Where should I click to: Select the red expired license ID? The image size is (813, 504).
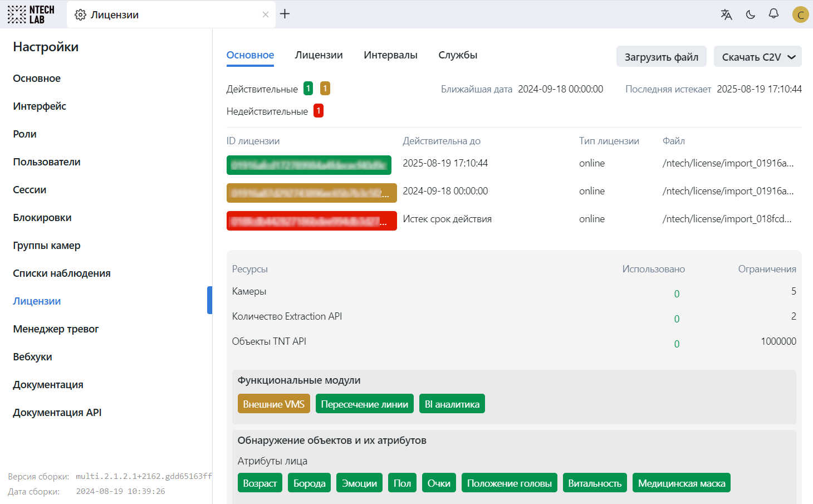click(x=311, y=221)
